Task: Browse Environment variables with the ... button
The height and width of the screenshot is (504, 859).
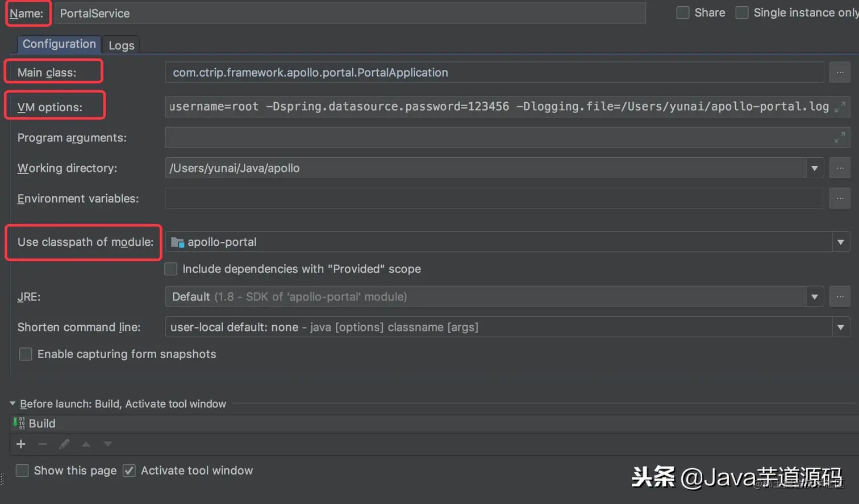Action: [840, 198]
